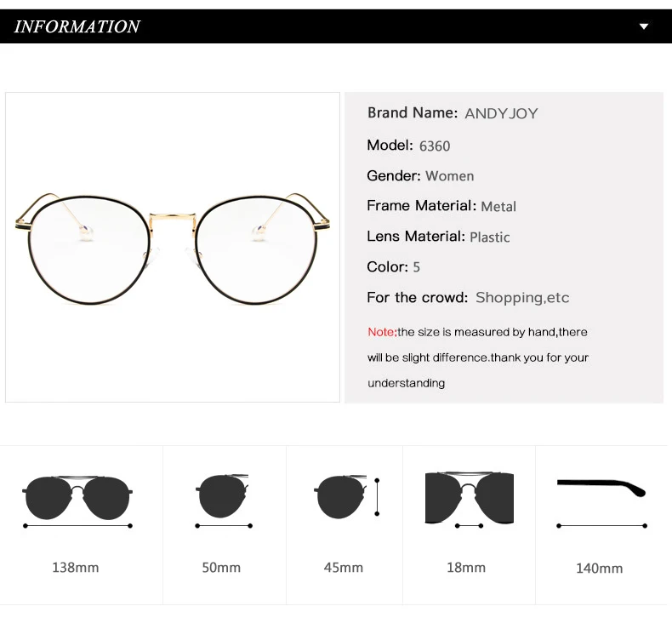
Task: Click the 50mm lens width label
Action: point(221,567)
